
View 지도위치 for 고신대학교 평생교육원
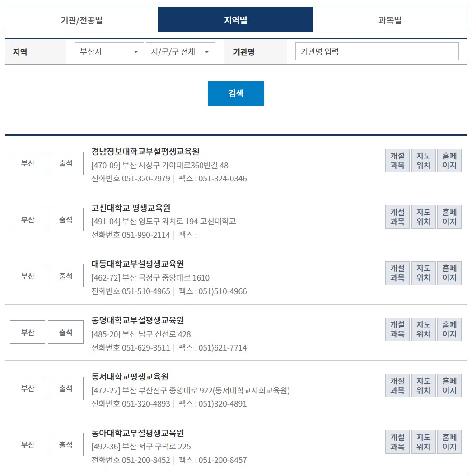tap(423, 216)
